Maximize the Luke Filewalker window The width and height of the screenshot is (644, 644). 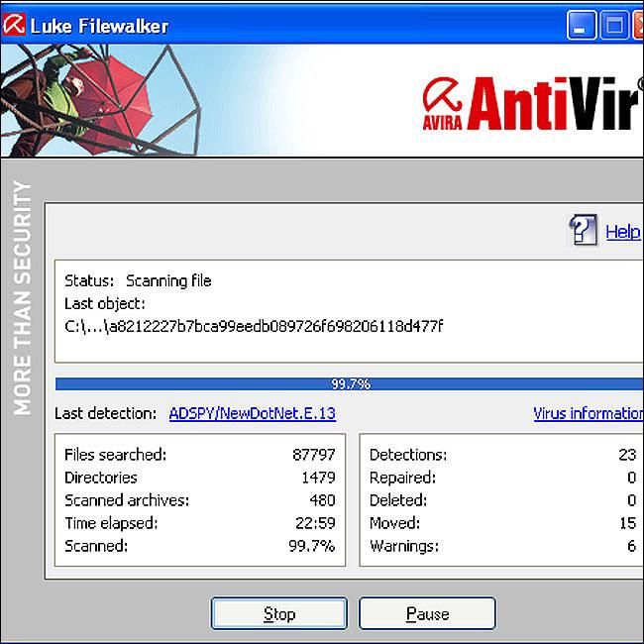(x=614, y=25)
